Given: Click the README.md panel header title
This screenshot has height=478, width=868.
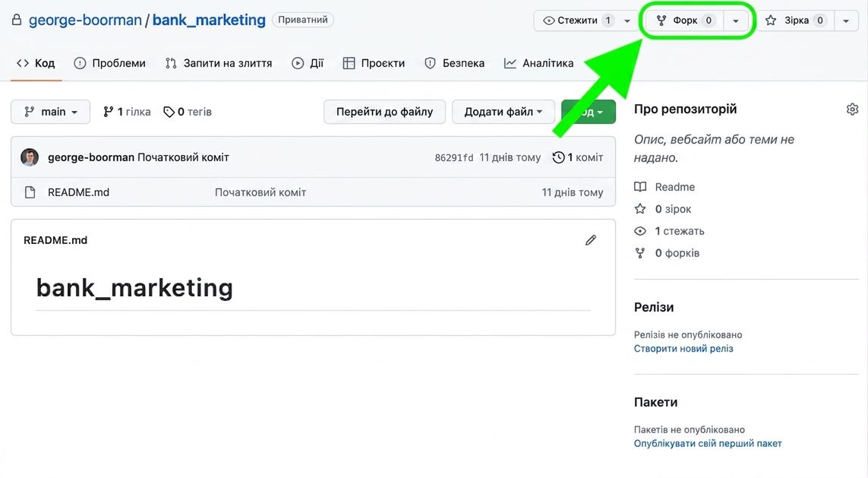Looking at the screenshot, I should 55,240.
